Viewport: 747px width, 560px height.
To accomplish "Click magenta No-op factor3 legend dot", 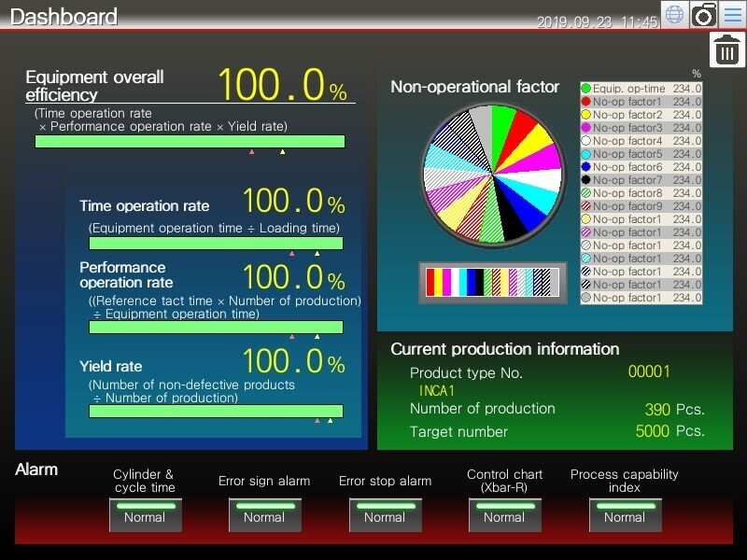I will 585,128.
